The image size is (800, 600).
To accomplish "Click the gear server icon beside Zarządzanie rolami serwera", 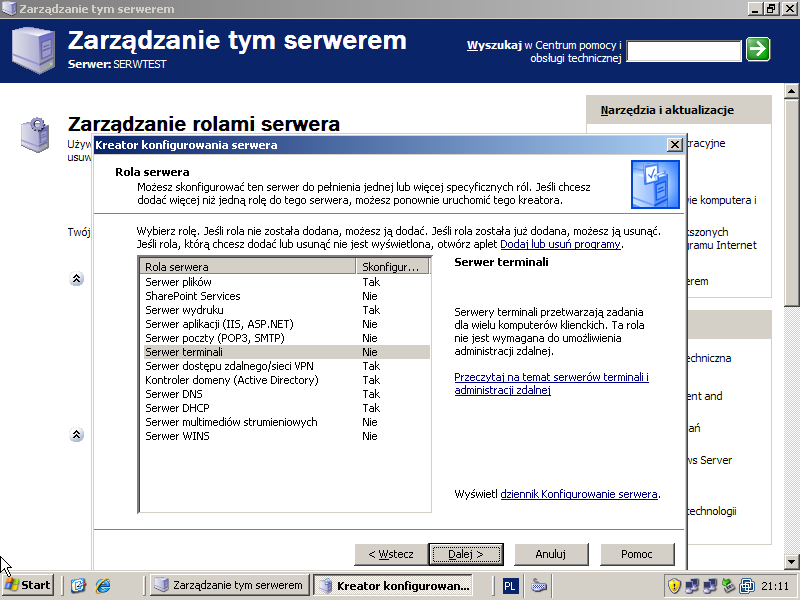I will coord(35,135).
